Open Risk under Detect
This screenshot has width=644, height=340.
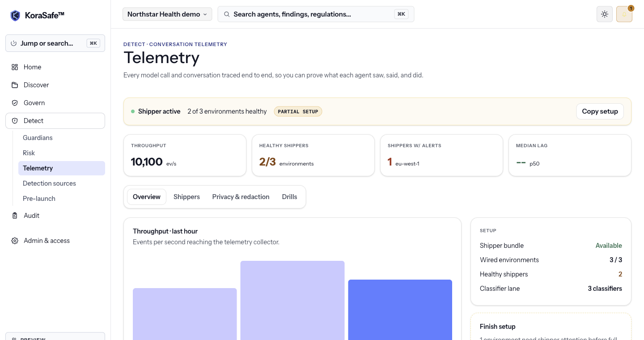click(62, 153)
